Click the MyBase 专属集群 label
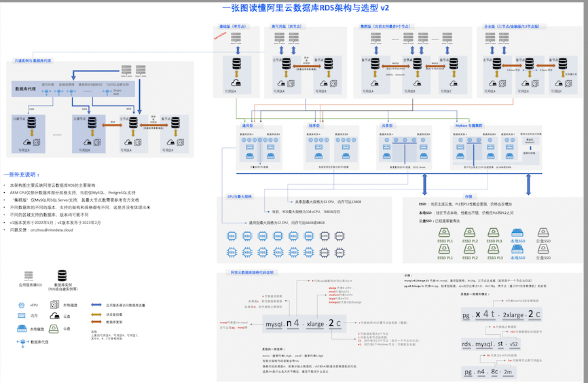The height and width of the screenshot is (383, 588). (469, 126)
